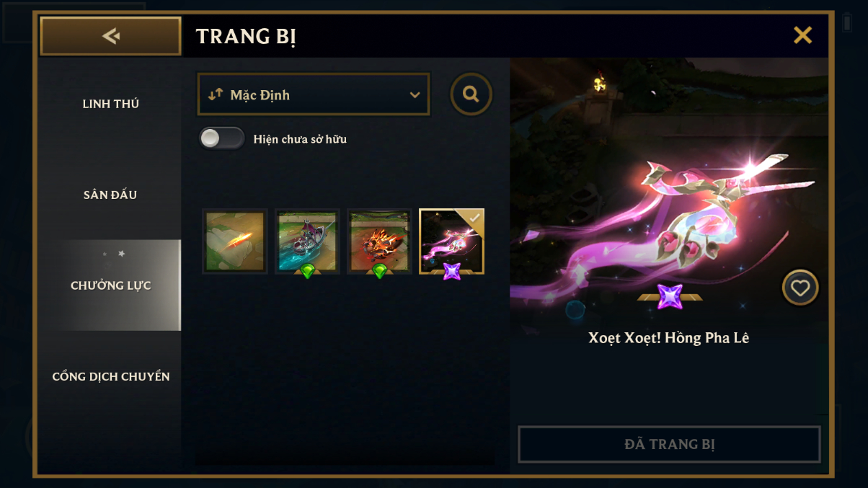Open the Linh Thú tab
The image size is (868, 488).
click(110, 104)
